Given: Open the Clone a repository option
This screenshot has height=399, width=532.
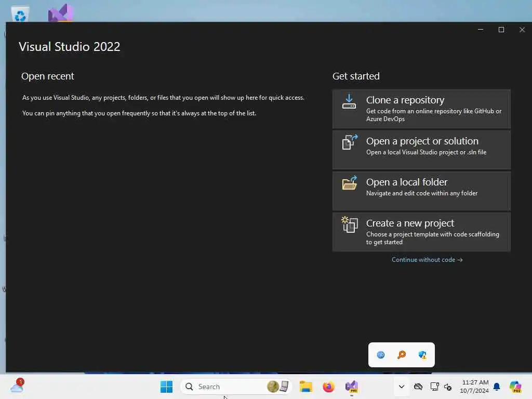Looking at the screenshot, I should point(421,109).
